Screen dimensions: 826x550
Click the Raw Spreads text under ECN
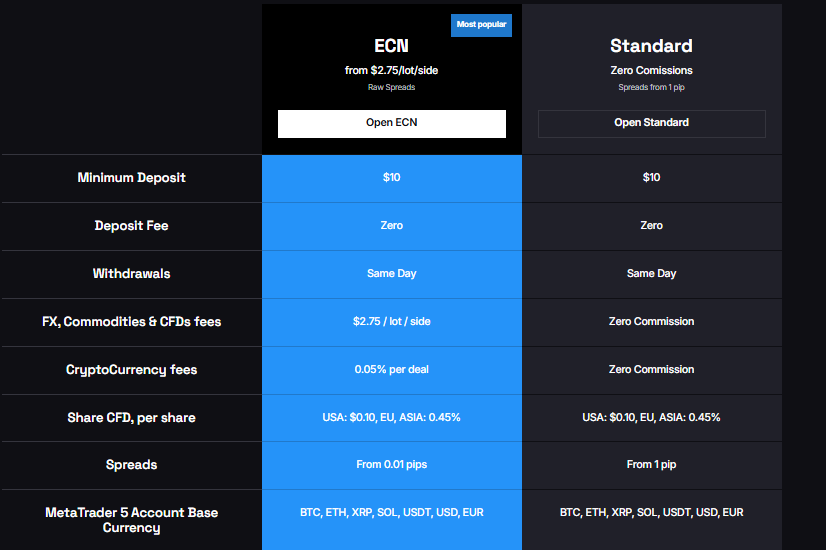391,88
